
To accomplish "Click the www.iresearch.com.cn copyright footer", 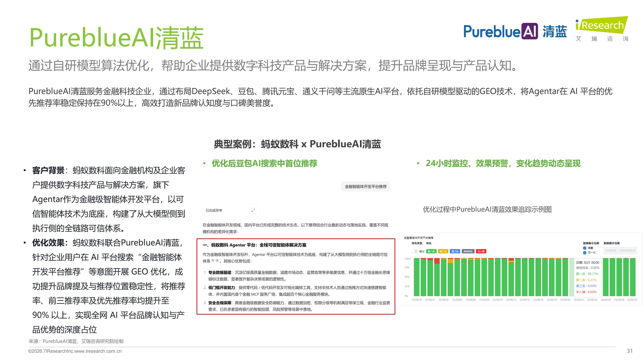I will click(x=75, y=351).
